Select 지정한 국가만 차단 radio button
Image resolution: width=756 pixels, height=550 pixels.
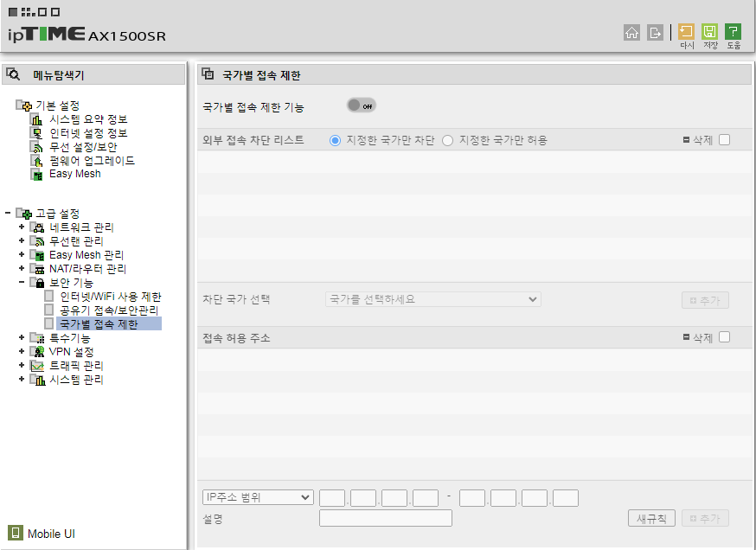335,140
